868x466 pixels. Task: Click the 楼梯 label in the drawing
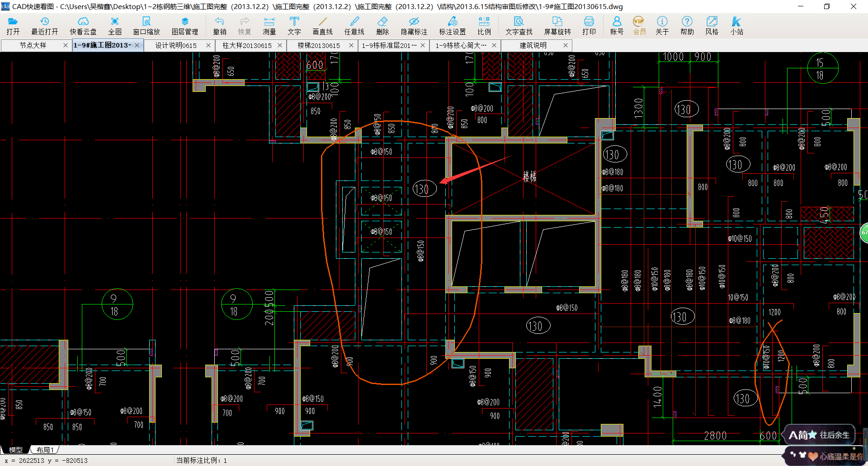click(529, 177)
